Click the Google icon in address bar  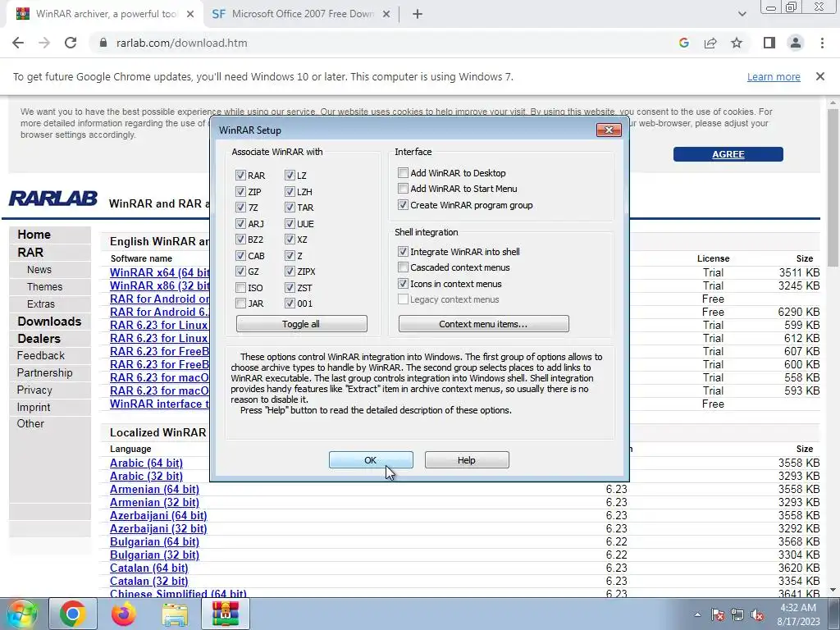coord(683,43)
